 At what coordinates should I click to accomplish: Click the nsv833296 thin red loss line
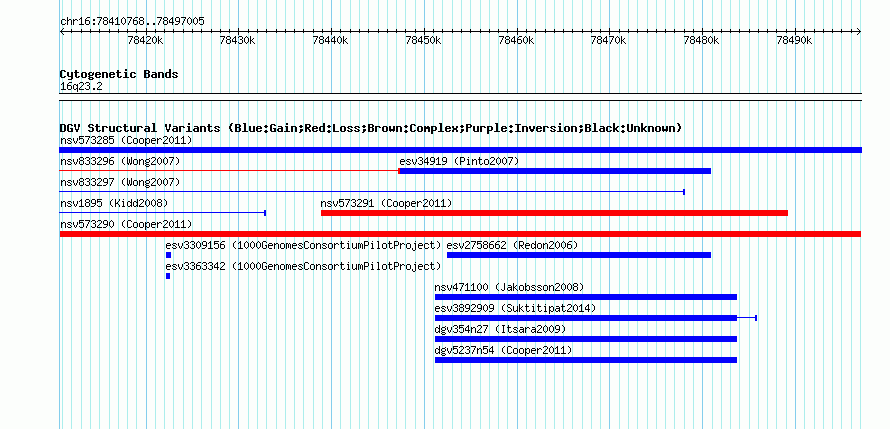[x=229, y=170]
